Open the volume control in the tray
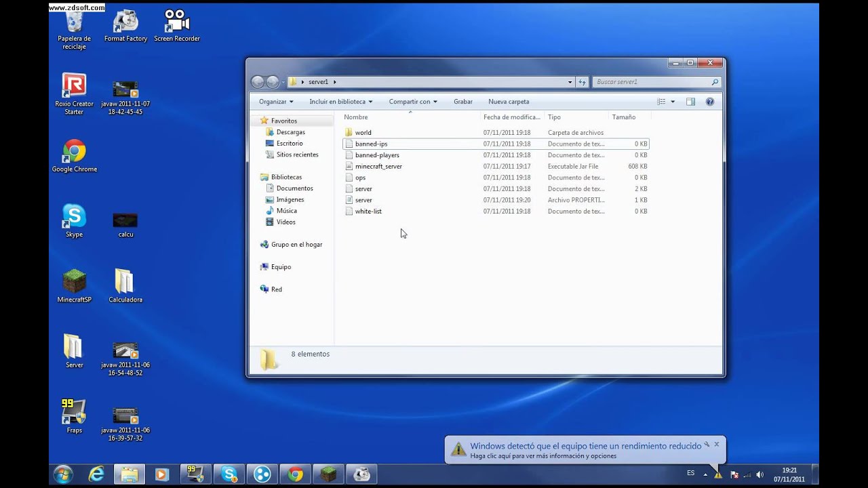Image resolution: width=868 pixels, height=488 pixels. (x=759, y=474)
